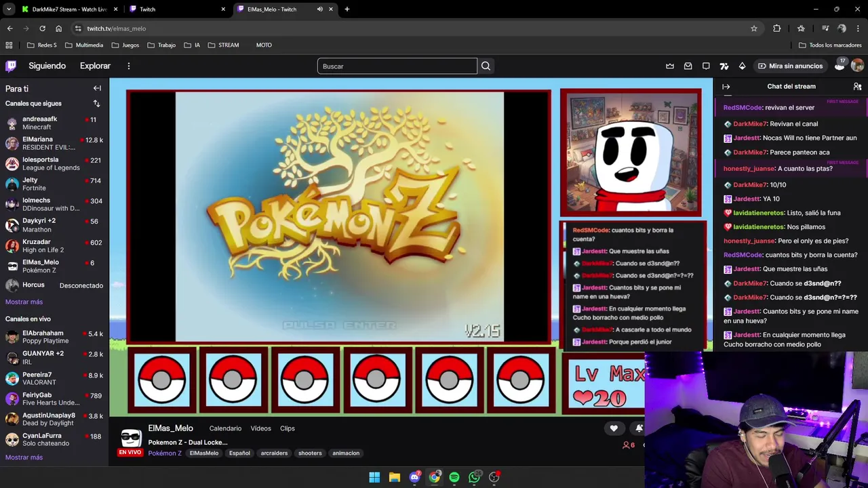
Task: Open Peereira7 VALORANT channel in sidebar
Action: coord(54,378)
